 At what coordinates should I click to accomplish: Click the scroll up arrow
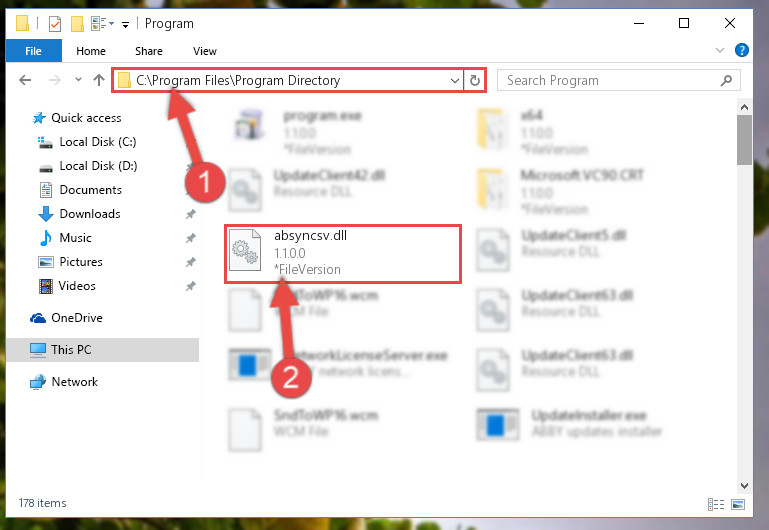744,107
